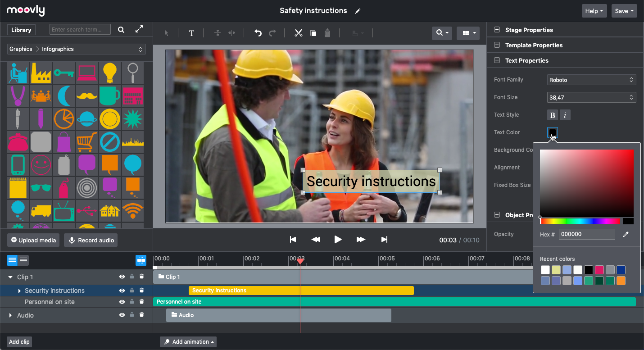
Task: Open the Save menu
Action: coord(624,11)
